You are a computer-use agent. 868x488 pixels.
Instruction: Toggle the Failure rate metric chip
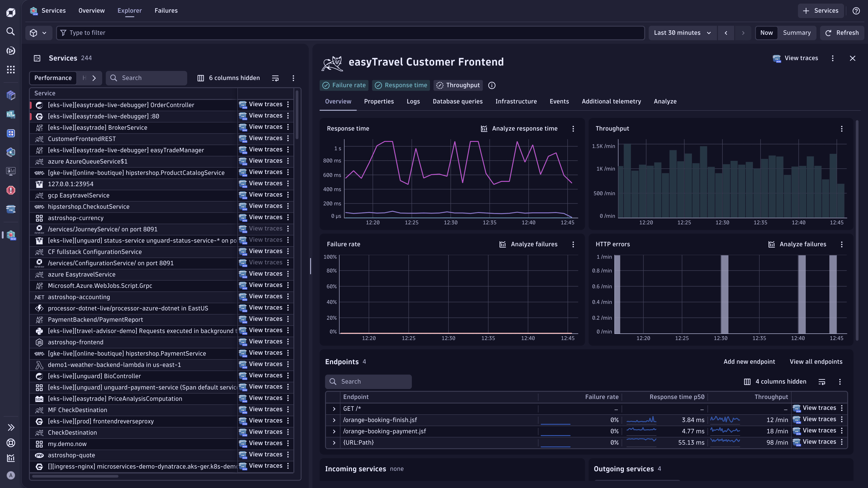point(344,85)
